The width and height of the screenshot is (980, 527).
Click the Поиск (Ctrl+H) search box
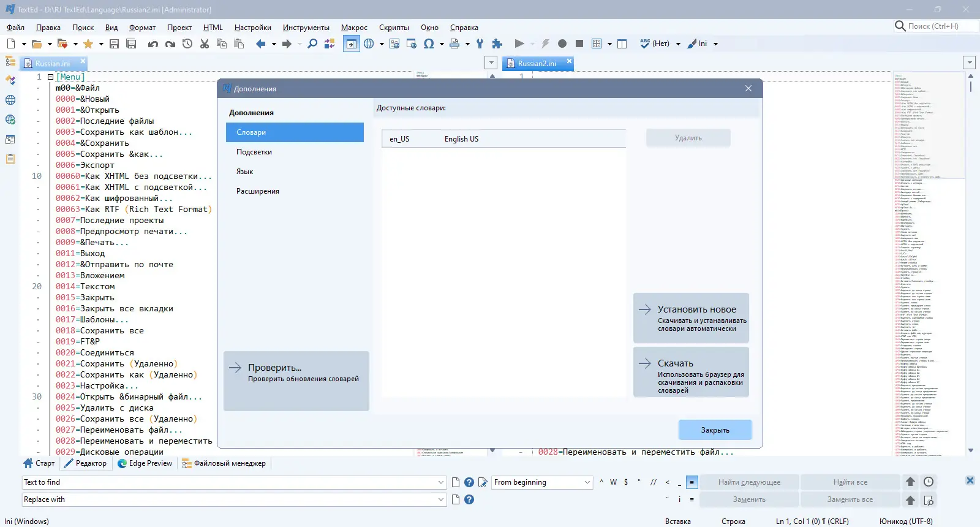[x=935, y=26]
